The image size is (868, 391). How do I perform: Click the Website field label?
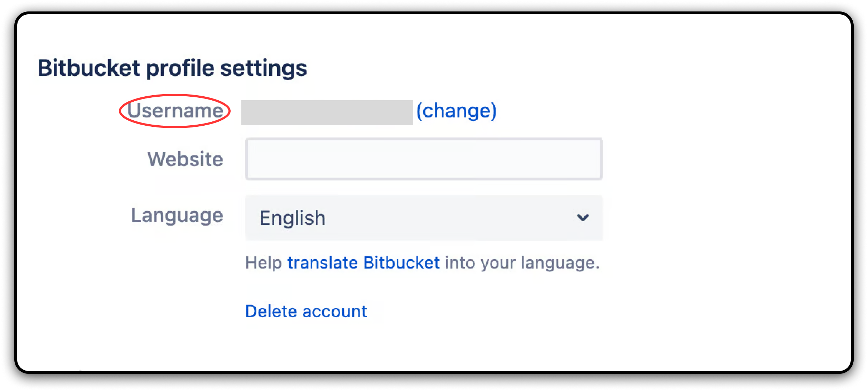tap(185, 159)
